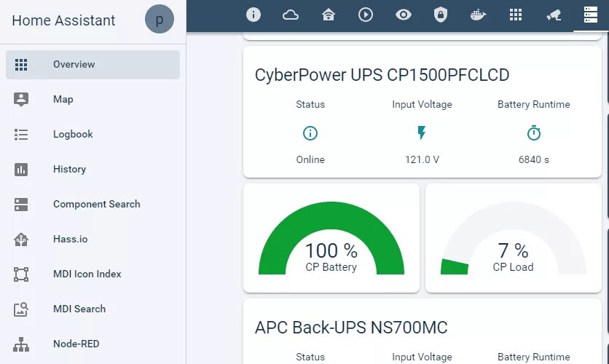This screenshot has height=364, width=609.
Task: Click the grid apps icon in top bar
Action: click(516, 15)
